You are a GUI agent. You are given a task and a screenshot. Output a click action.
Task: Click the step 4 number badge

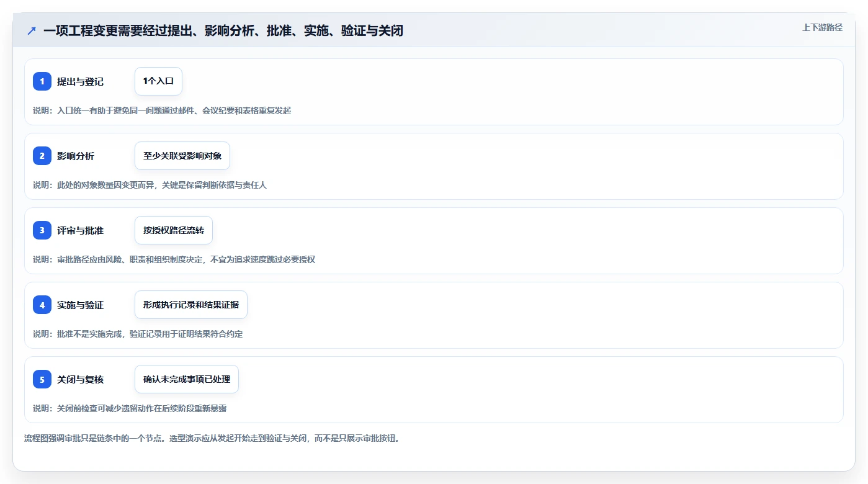(x=42, y=305)
